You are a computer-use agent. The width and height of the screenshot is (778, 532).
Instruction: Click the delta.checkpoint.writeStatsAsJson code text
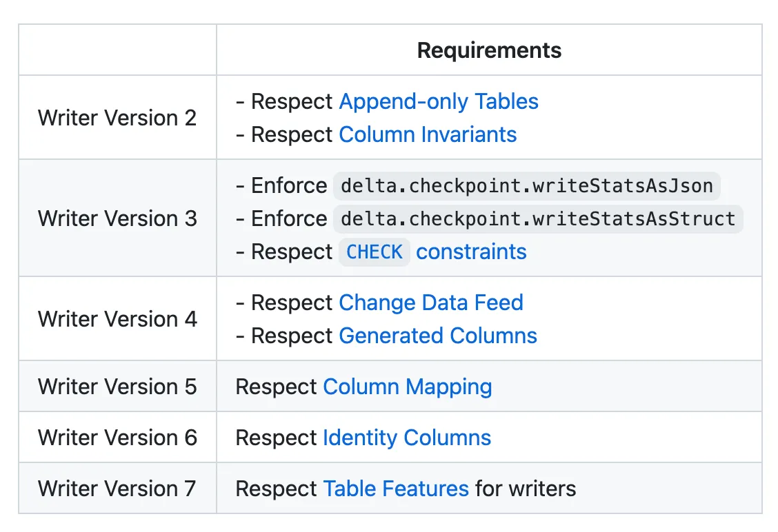pyautogui.click(x=527, y=186)
